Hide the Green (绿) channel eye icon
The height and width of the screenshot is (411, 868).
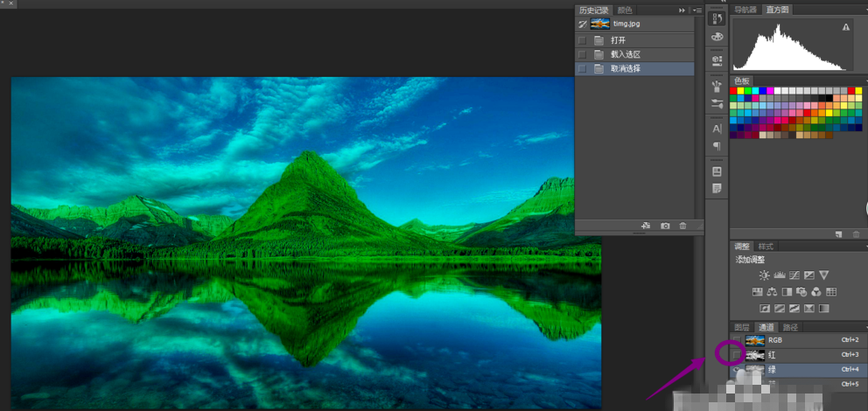tap(736, 370)
